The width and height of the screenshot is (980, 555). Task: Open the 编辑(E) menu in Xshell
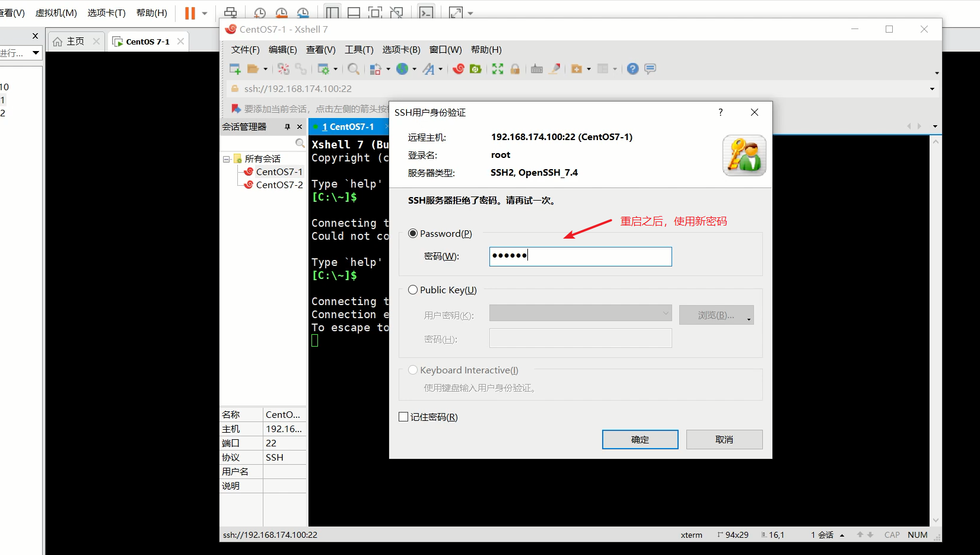(x=283, y=50)
